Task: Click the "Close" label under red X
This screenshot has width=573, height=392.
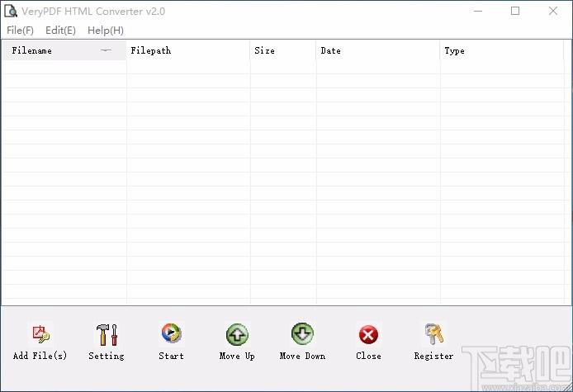Action: pos(369,356)
